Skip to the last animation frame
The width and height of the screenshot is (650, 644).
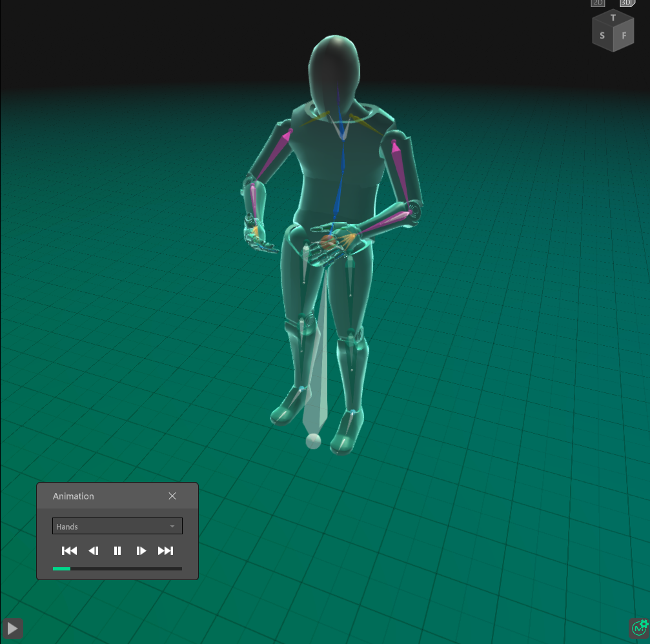click(x=166, y=550)
